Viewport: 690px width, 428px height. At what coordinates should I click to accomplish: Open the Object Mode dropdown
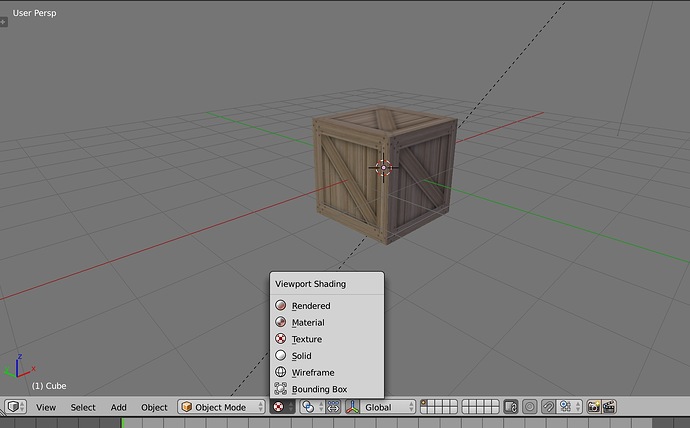(221, 407)
